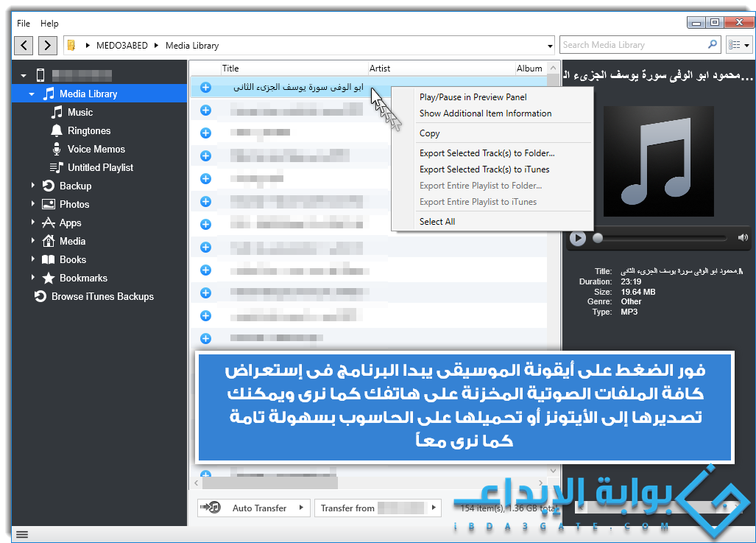Image resolution: width=756 pixels, height=543 pixels.
Task: Expand the Backup tree node
Action: pyautogui.click(x=33, y=186)
